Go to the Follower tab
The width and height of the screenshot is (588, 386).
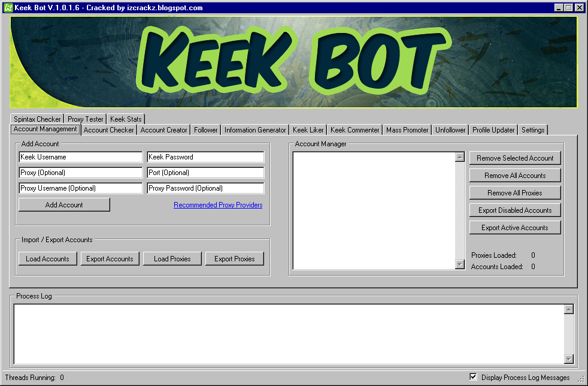click(x=205, y=130)
